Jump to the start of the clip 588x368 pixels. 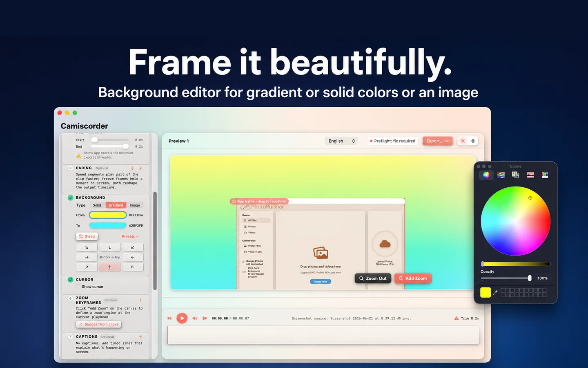coord(169,318)
